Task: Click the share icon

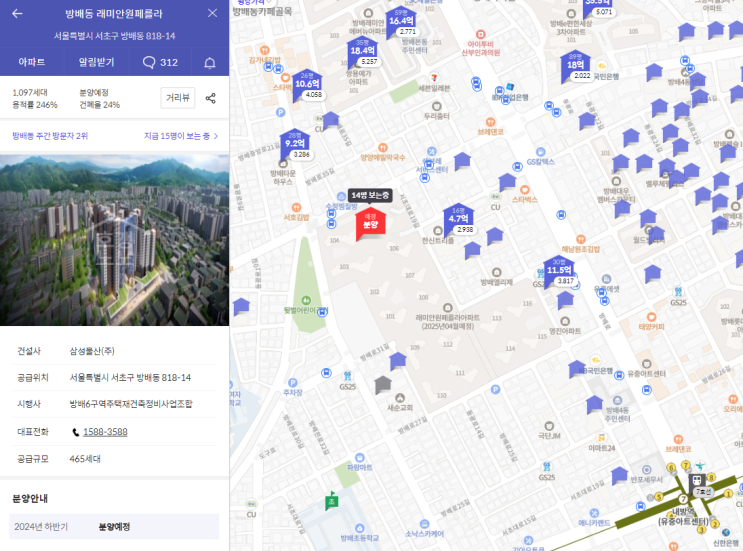Action: click(210, 98)
